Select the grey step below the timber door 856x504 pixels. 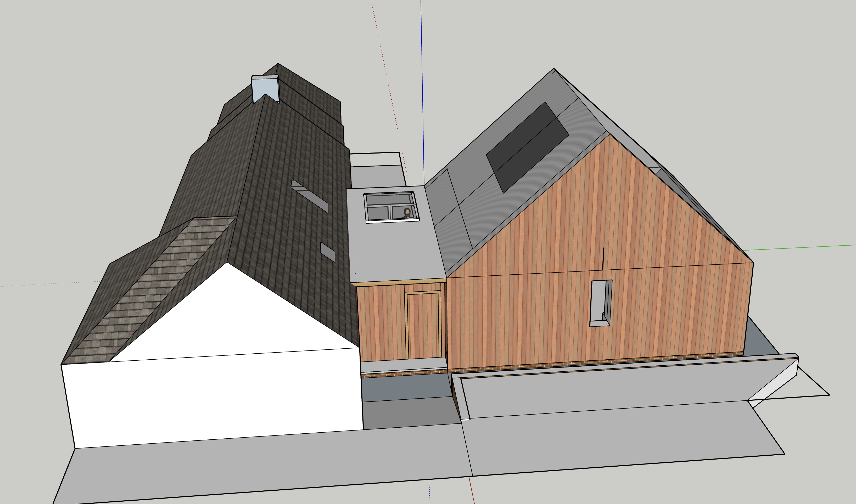404,365
